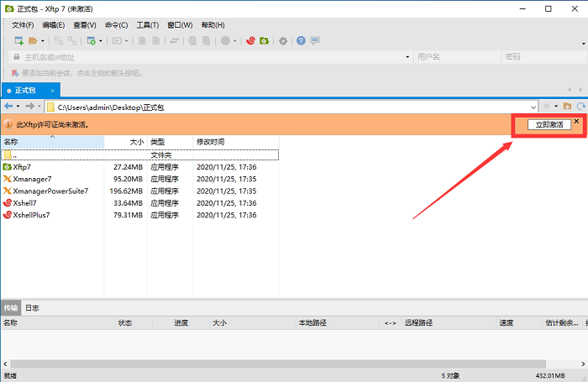Sort by the 类型 column header
The height and width of the screenshot is (382, 588).
[x=171, y=142]
